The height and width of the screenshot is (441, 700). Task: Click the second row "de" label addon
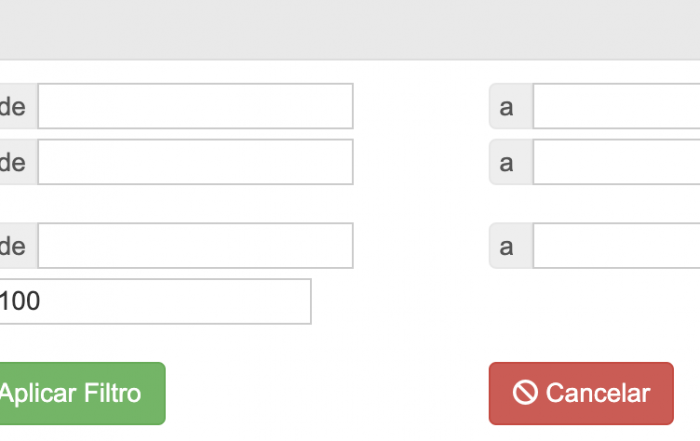(x=19, y=162)
